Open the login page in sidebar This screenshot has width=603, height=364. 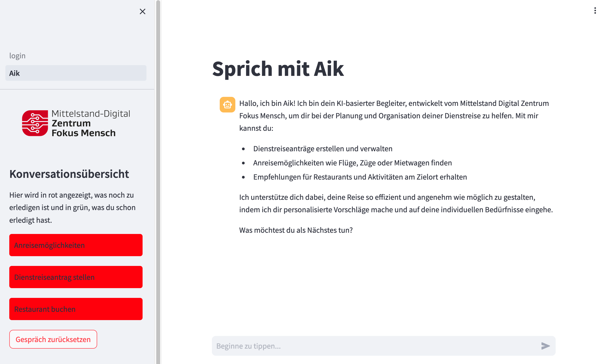coord(17,56)
